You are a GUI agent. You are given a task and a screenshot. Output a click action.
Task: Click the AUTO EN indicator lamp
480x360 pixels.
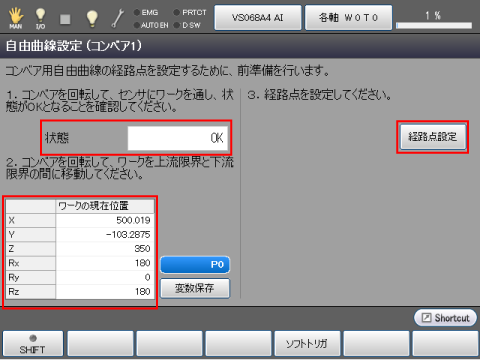136,25
